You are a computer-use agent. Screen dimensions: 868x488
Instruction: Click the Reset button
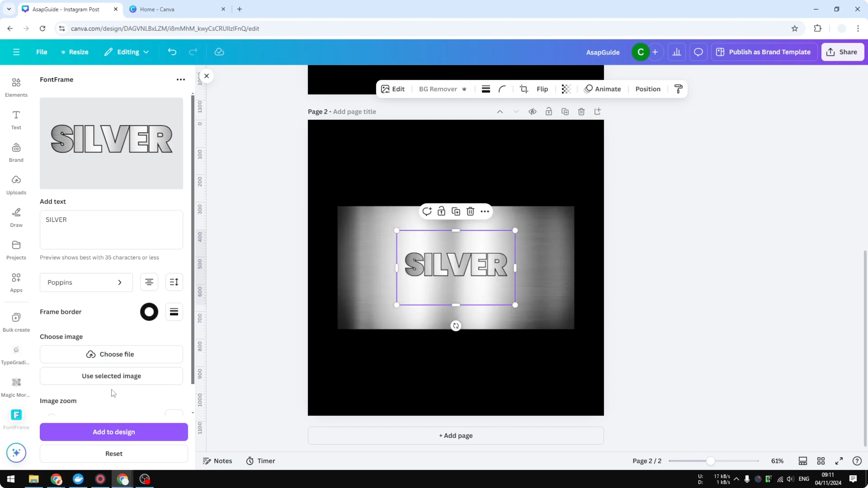(x=114, y=454)
